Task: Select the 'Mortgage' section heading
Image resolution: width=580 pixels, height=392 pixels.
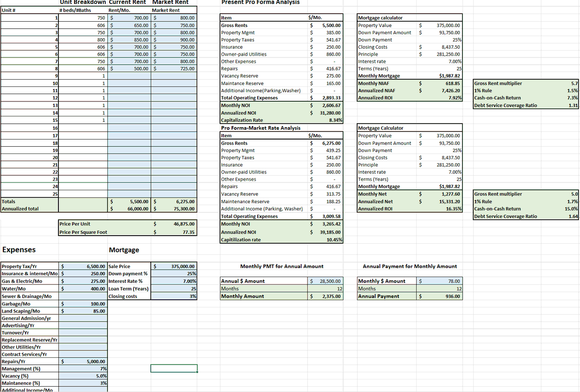Action: [x=124, y=250]
